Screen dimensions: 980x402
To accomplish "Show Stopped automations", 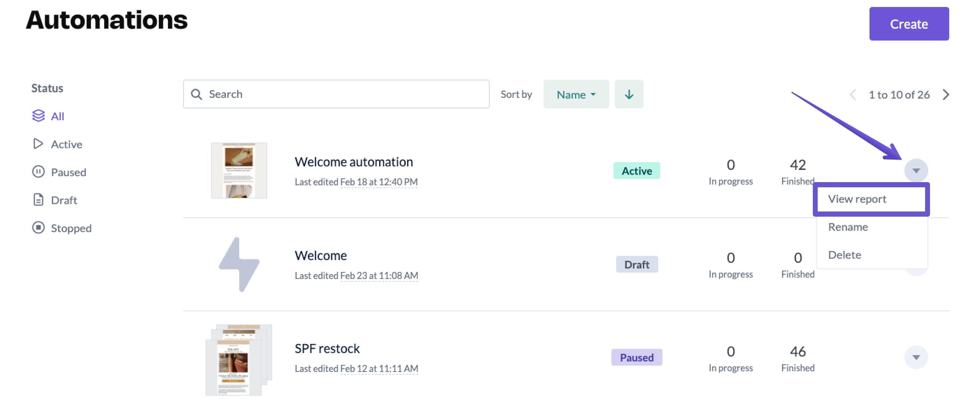I will click(71, 228).
